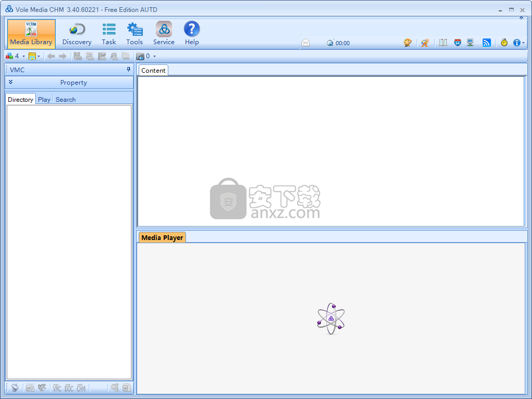
Task: Expand the dropdown beside the info icon
Action: [x=524, y=43]
